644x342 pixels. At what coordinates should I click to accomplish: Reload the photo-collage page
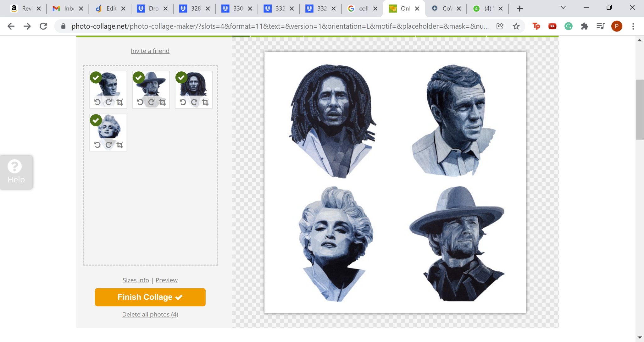pyautogui.click(x=43, y=26)
